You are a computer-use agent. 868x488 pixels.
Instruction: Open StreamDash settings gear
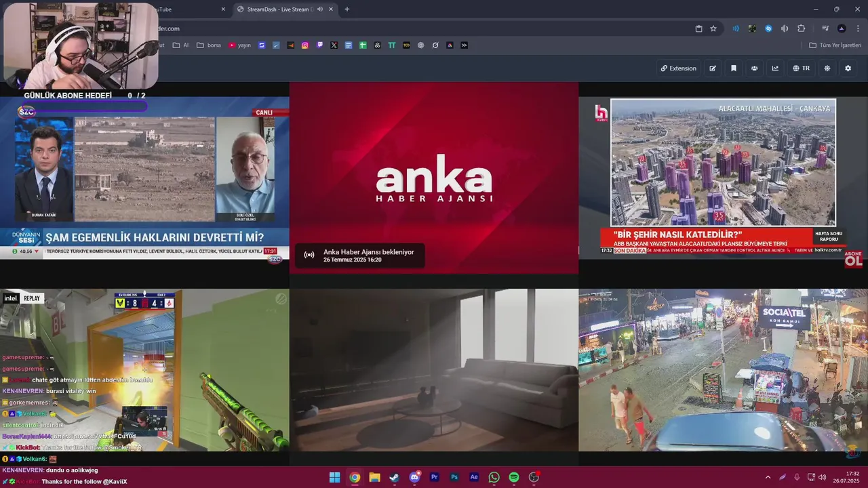[x=848, y=68]
